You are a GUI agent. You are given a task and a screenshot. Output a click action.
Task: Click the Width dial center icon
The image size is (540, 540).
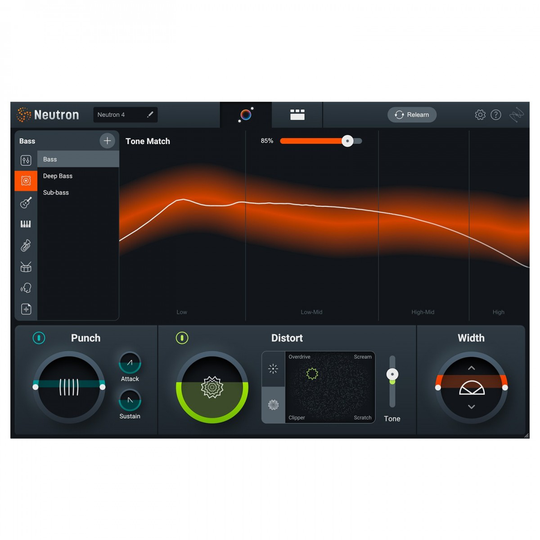coord(471,388)
